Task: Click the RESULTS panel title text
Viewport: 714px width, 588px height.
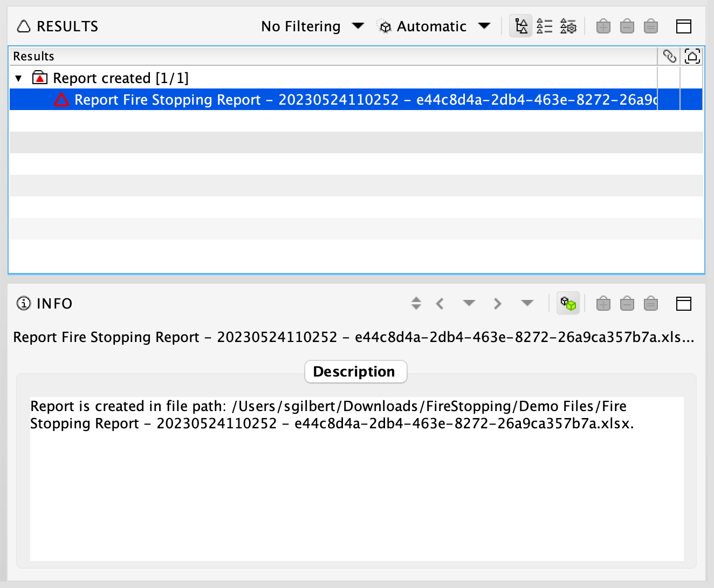Action: 67,26
